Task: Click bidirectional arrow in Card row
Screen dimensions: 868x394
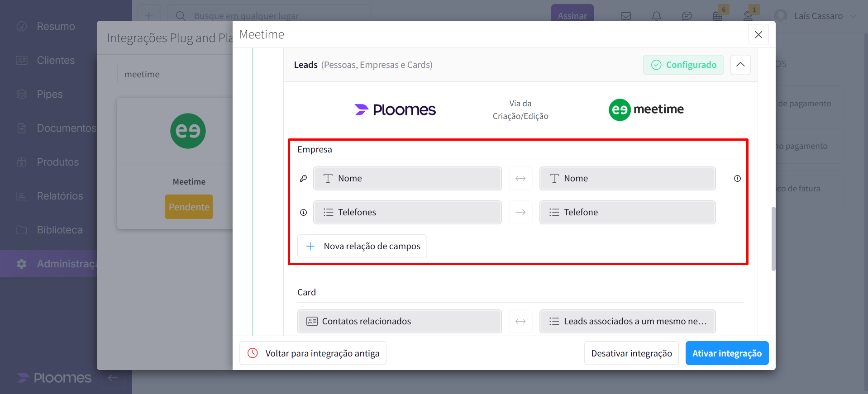Action: 520,322
